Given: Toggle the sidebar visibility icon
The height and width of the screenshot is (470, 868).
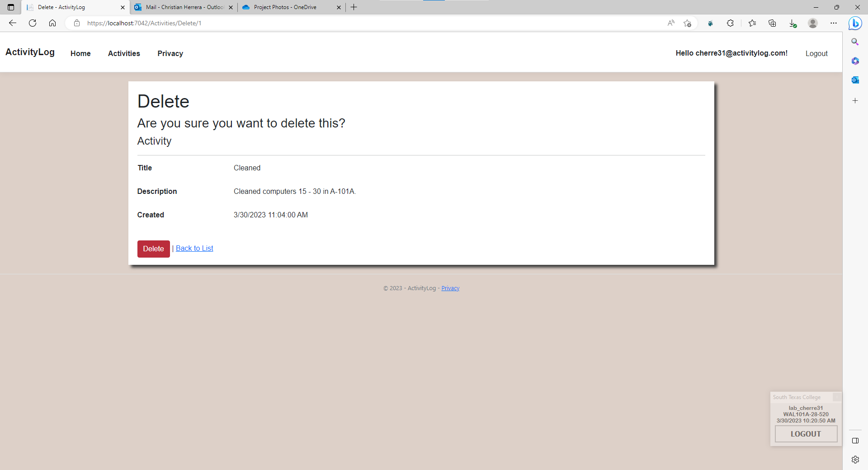Looking at the screenshot, I should click(x=855, y=441).
